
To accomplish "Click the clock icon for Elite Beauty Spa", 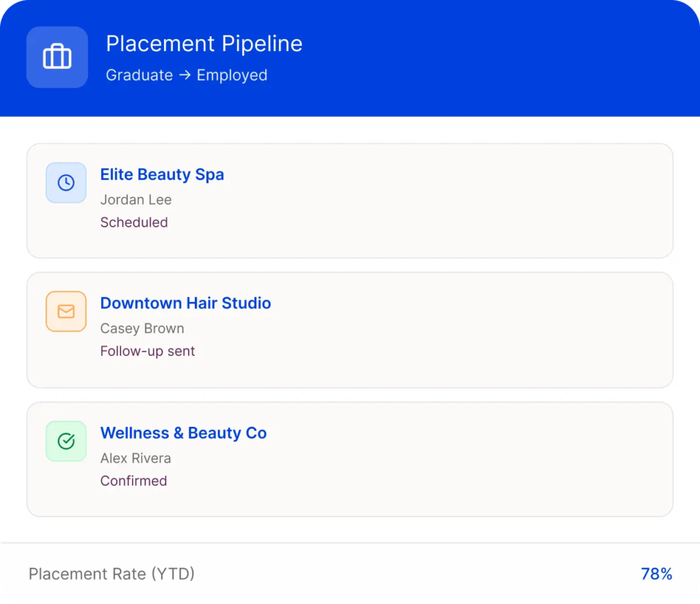I will coord(66,182).
